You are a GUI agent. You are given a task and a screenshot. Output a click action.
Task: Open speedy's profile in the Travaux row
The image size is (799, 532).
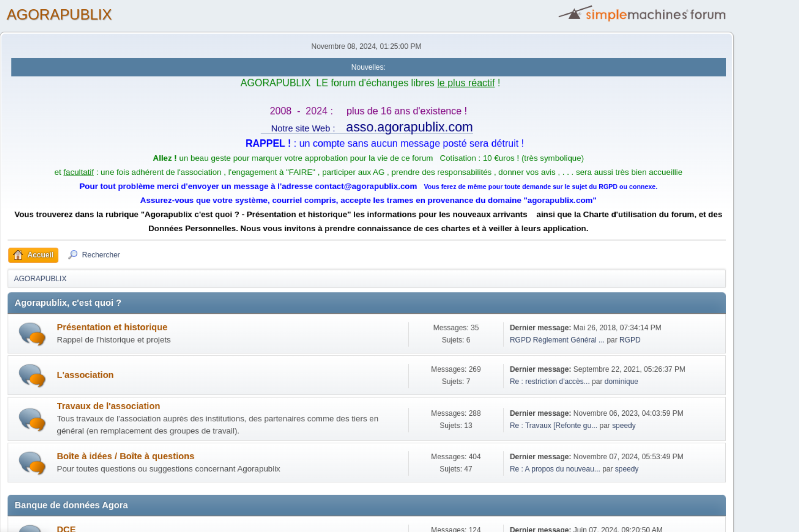pyautogui.click(x=624, y=426)
